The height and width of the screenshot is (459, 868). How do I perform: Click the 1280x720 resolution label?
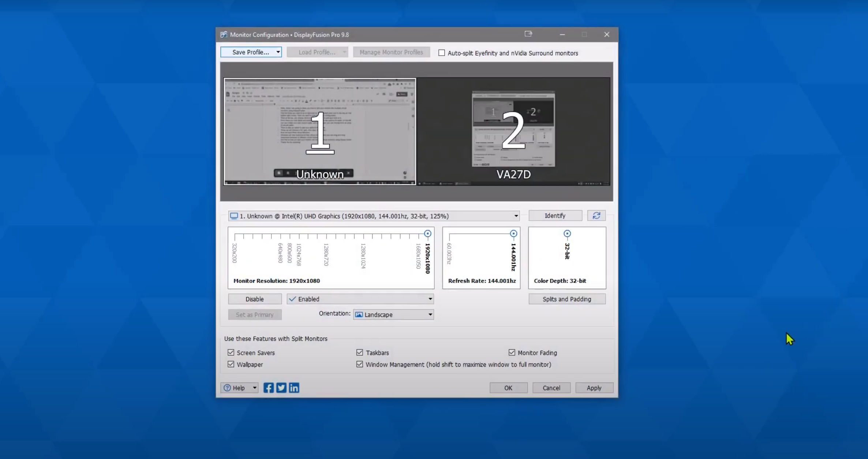tap(326, 255)
